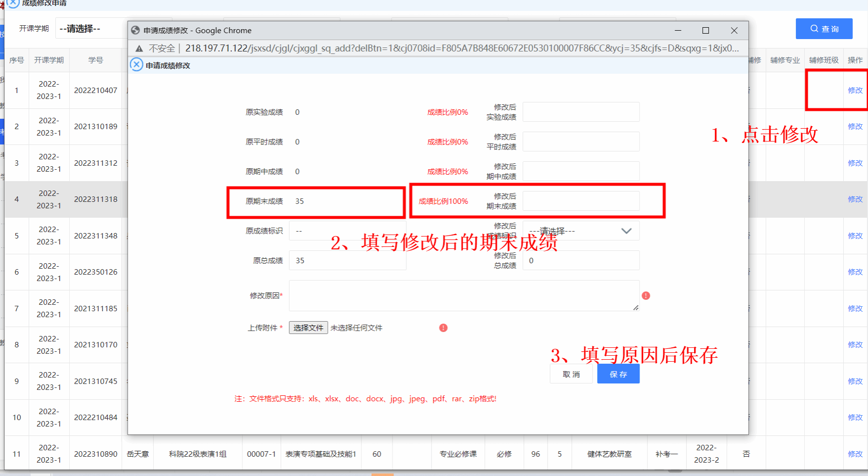Click the 修改原因 text area
The image size is (868, 476).
pos(464,295)
